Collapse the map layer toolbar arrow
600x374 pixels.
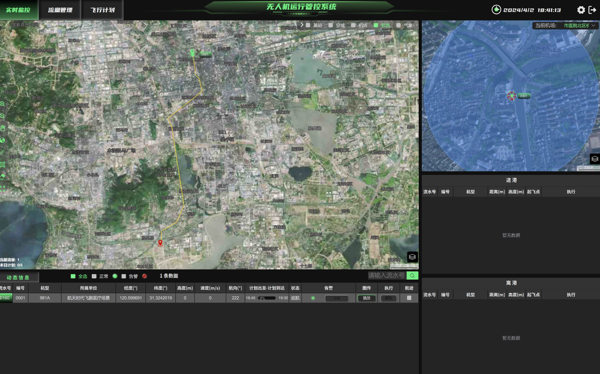[302, 25]
